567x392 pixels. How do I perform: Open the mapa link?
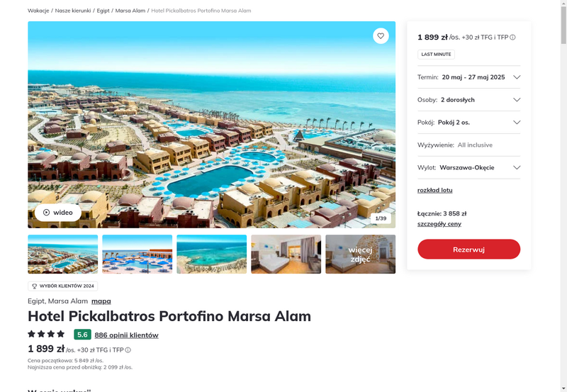click(101, 301)
